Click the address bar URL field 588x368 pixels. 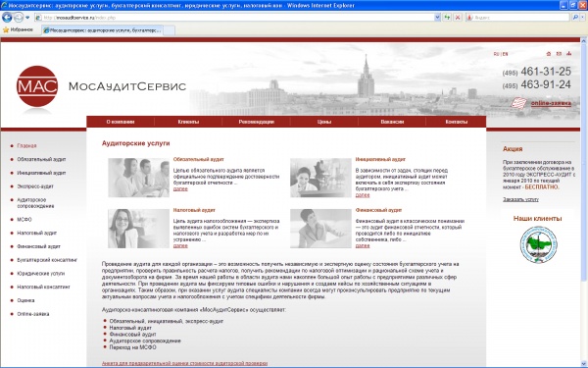tap(235, 18)
